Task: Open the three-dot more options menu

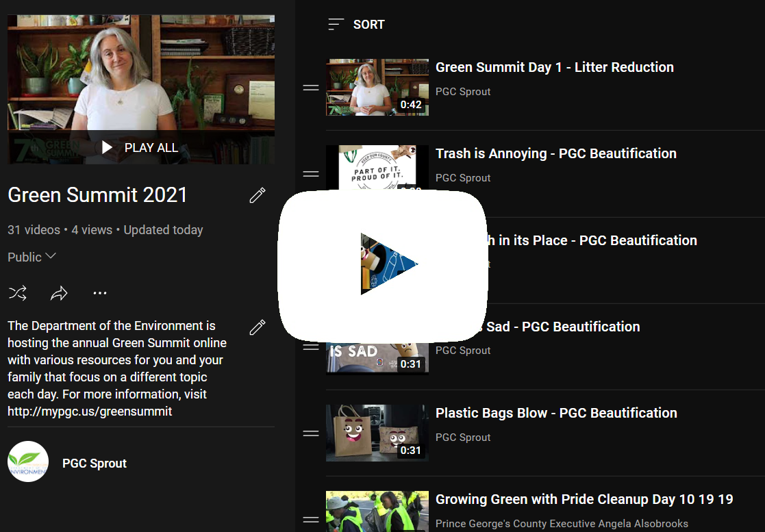Action: coord(100,294)
